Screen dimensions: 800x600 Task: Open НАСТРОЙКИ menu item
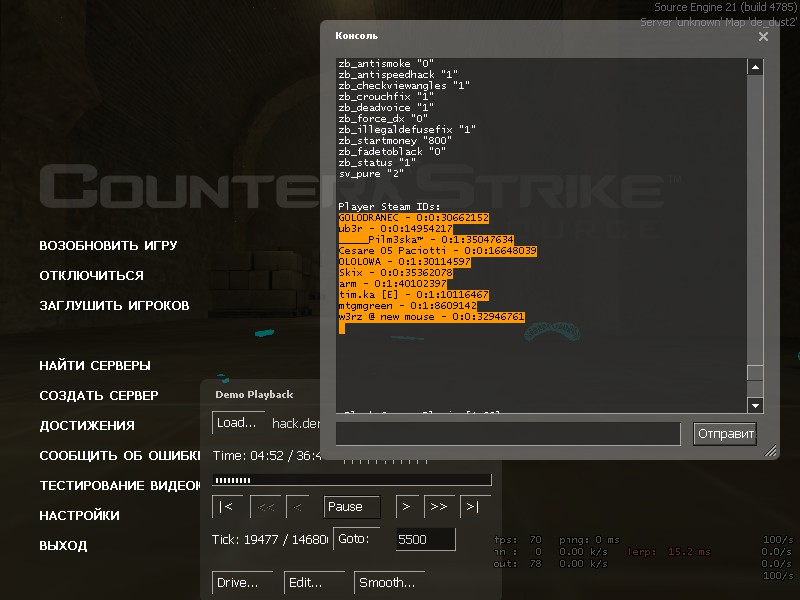80,515
